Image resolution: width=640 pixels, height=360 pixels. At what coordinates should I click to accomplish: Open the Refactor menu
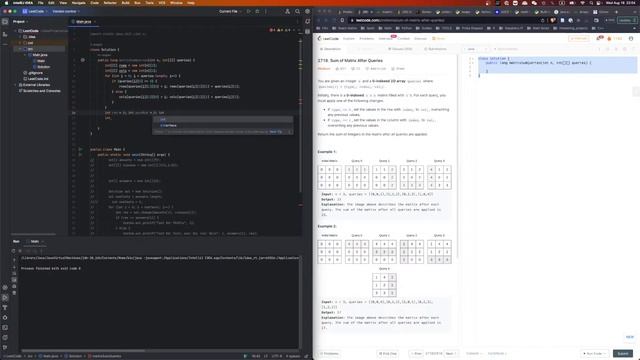[x=110, y=3]
